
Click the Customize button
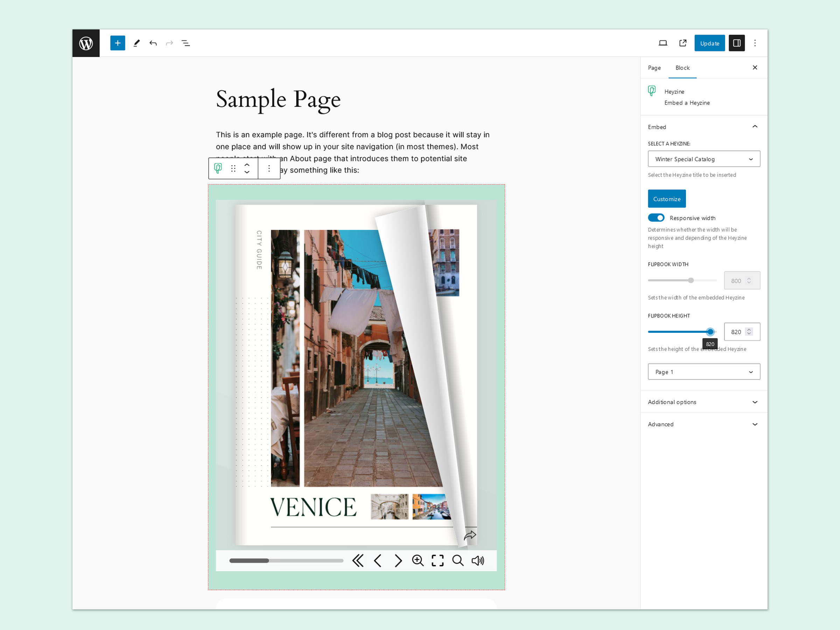click(667, 198)
